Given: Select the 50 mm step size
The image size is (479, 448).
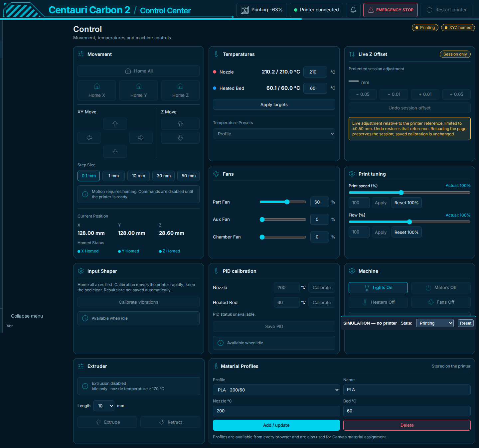Looking at the screenshot, I should click(x=188, y=176).
